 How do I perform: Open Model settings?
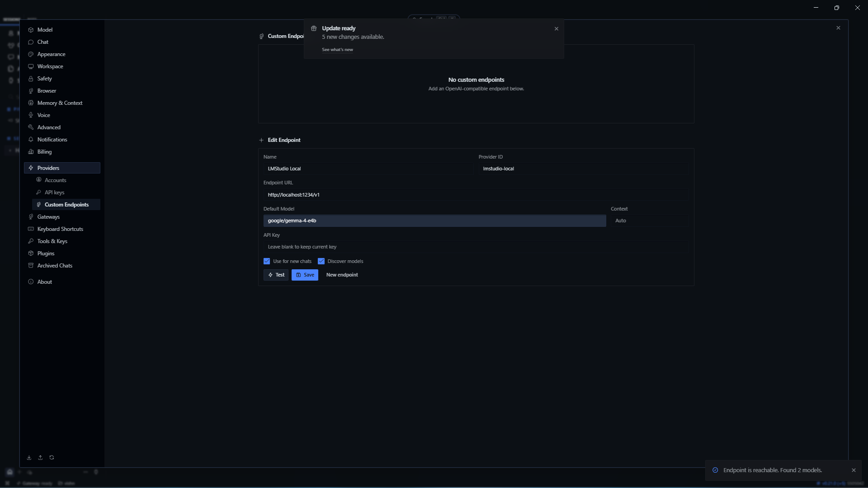(62, 30)
